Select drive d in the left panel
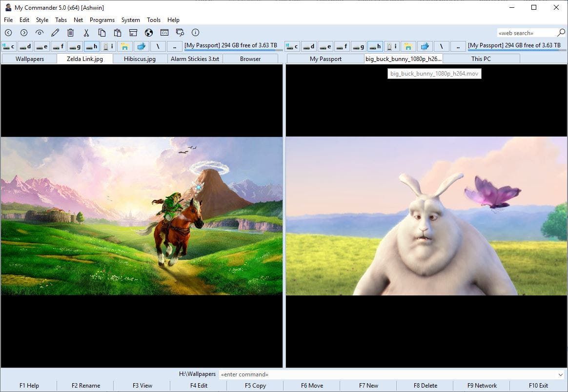 pos(25,46)
